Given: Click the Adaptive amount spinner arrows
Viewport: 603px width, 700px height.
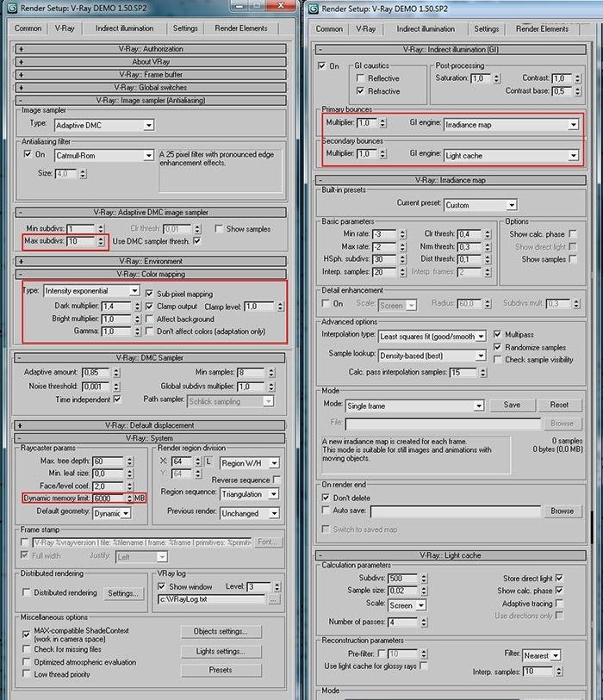Looking at the screenshot, I should (116, 372).
